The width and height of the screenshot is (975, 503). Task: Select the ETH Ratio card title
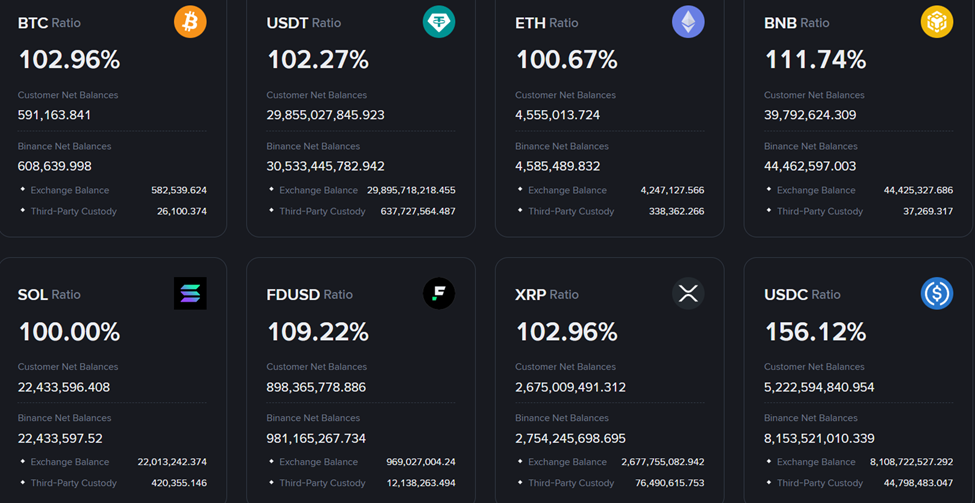tap(546, 23)
